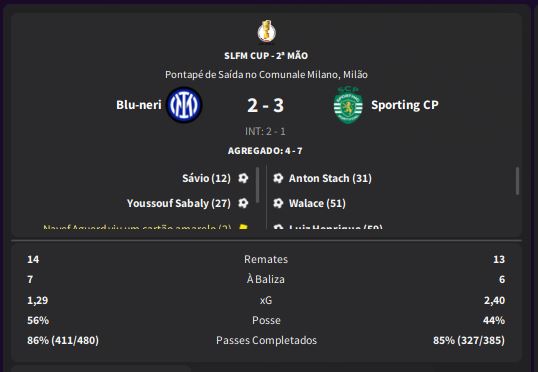The width and height of the screenshot is (538, 372).
Task: Click the SLFM CUP - 2ª MÃO title
Action: tap(266, 56)
